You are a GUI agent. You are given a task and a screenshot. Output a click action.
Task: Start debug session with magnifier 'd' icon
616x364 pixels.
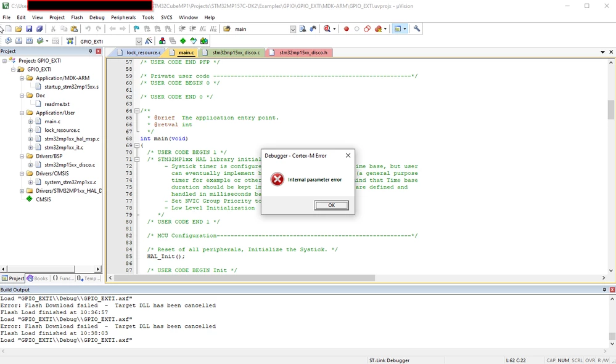coord(327,28)
